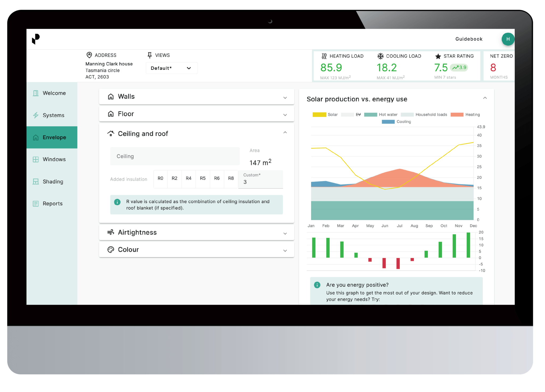The width and height of the screenshot is (545, 392).
Task: Open Reports via the document icon
Action: (x=36, y=203)
